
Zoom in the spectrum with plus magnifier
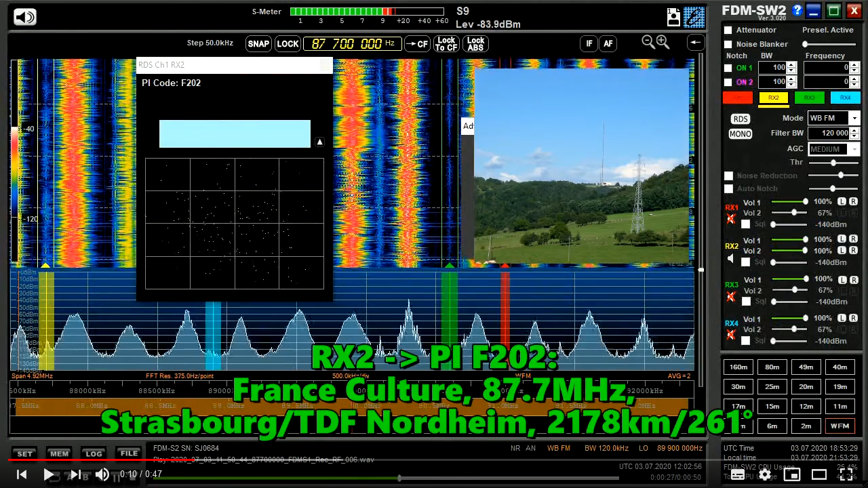[x=663, y=42]
